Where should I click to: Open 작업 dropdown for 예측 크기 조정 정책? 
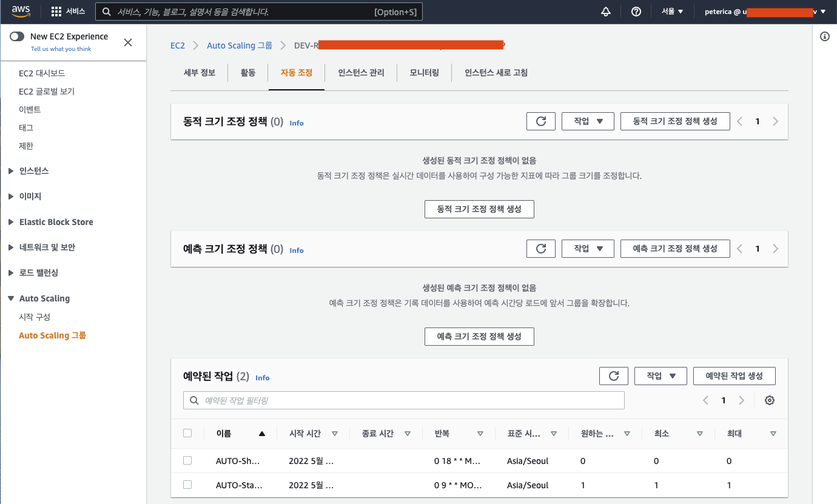point(588,249)
